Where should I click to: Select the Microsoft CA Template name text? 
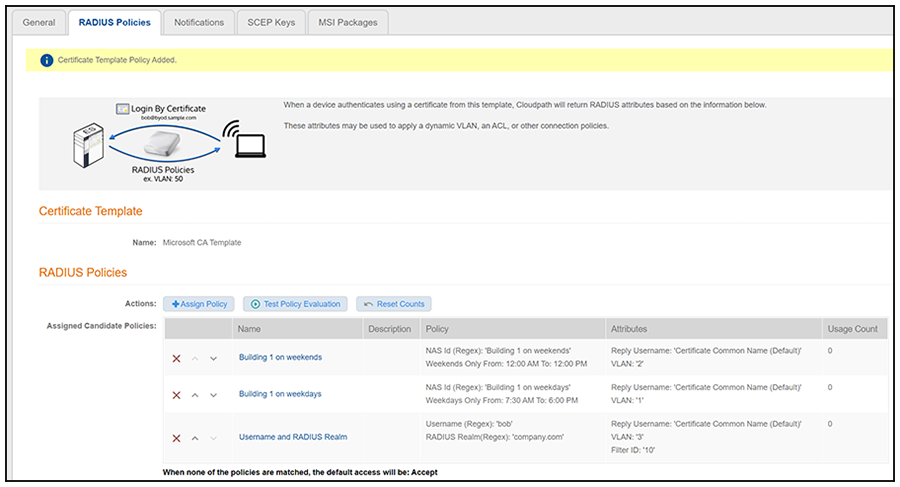202,242
